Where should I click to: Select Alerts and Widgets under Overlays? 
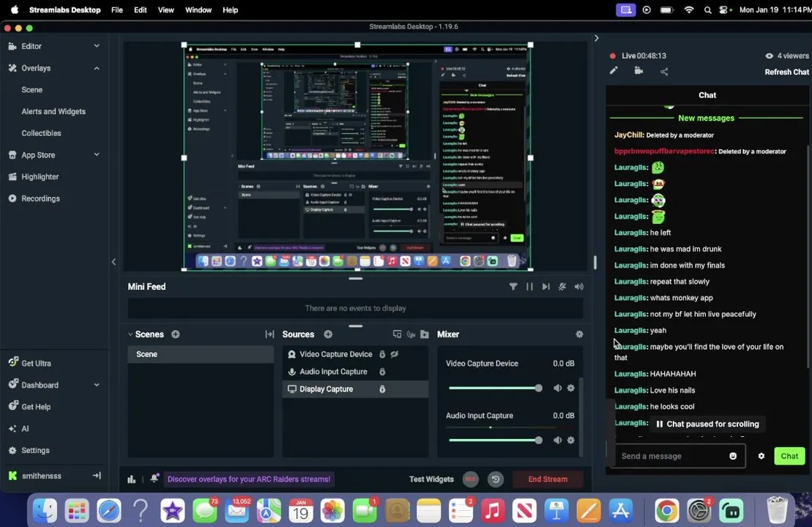click(x=53, y=111)
